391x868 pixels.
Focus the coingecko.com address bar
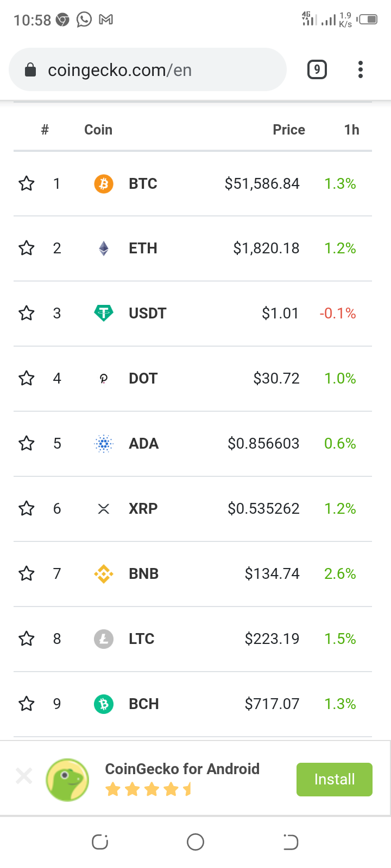[148, 69]
